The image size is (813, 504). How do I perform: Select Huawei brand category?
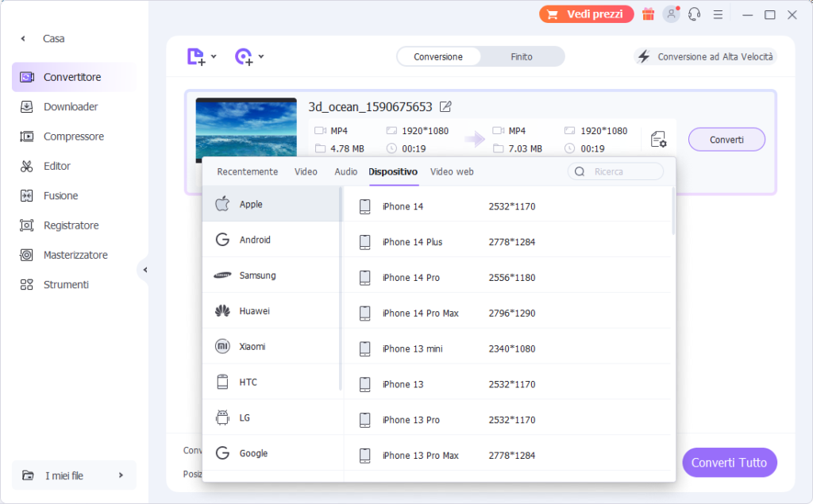[x=271, y=311]
